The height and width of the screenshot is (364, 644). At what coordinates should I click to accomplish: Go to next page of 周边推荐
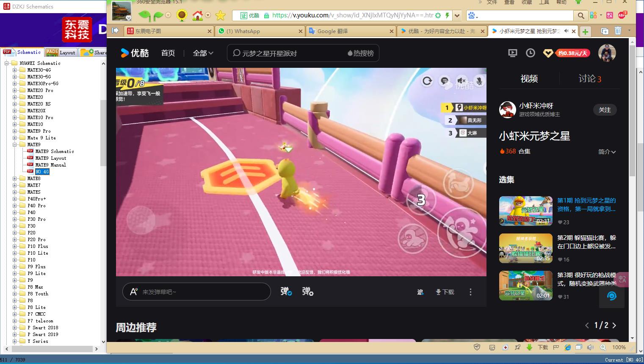click(614, 325)
